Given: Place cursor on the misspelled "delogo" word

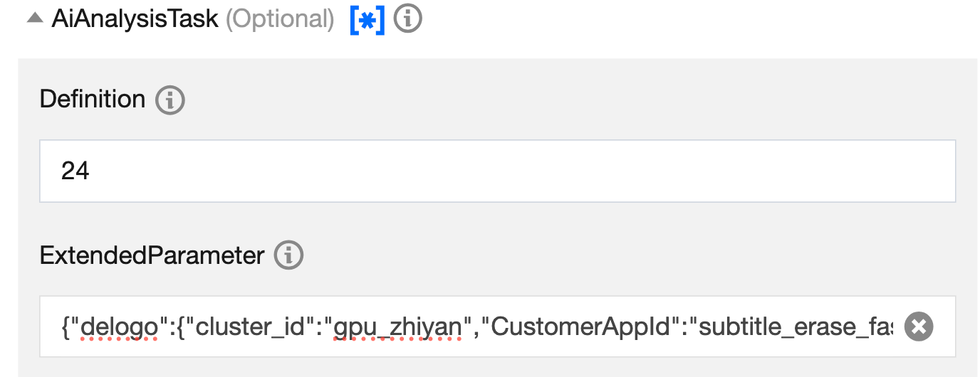Looking at the screenshot, I should point(118,326).
